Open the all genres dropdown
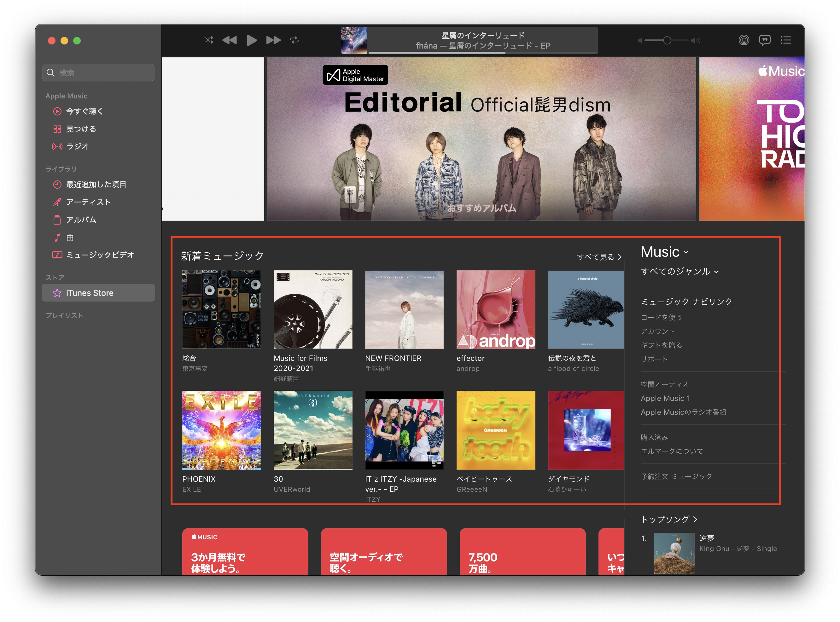 680,272
